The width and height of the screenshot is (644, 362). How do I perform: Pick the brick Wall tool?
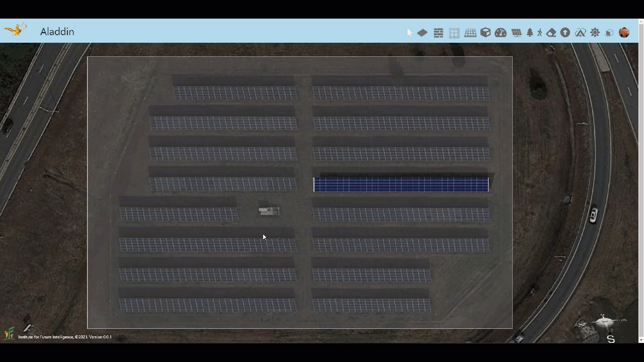(x=438, y=33)
